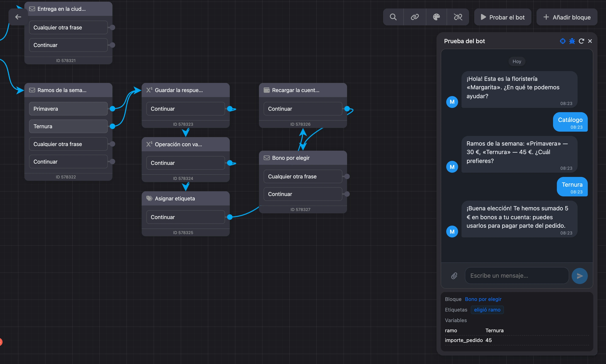Click the message input field Escribe un mensaje

517,276
